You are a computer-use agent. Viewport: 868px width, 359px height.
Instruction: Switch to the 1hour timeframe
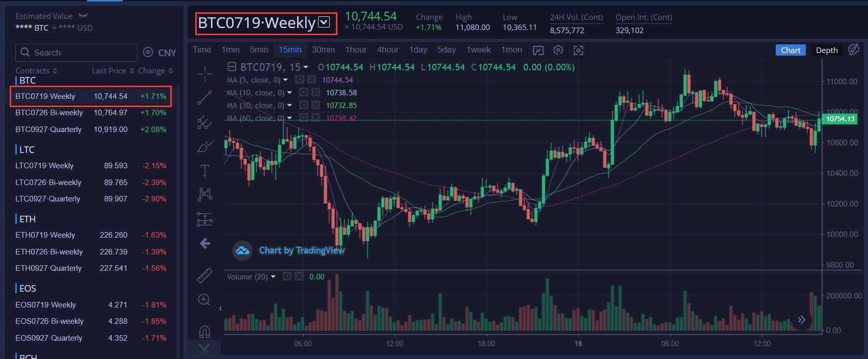(x=356, y=49)
